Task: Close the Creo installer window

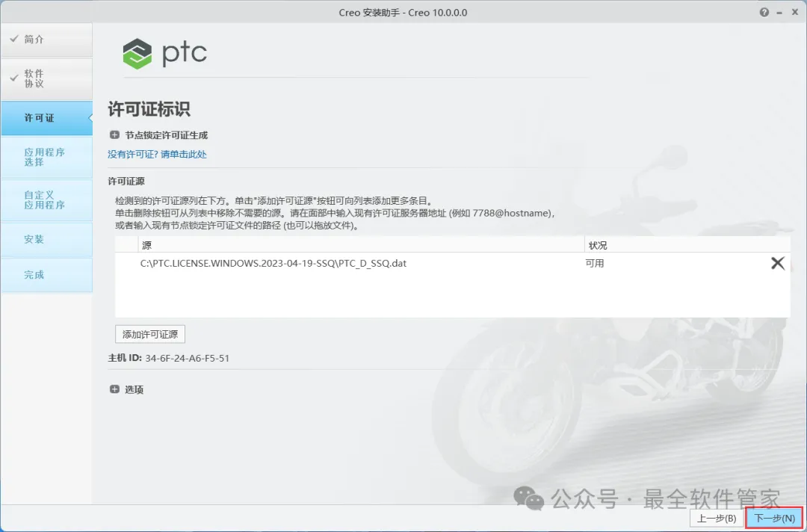Action: coord(795,13)
